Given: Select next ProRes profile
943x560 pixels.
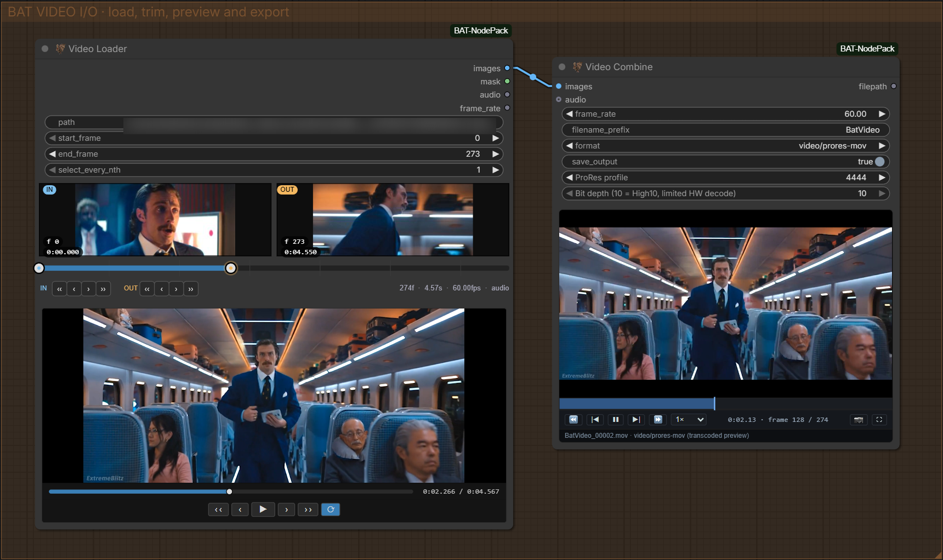Looking at the screenshot, I should click(882, 178).
